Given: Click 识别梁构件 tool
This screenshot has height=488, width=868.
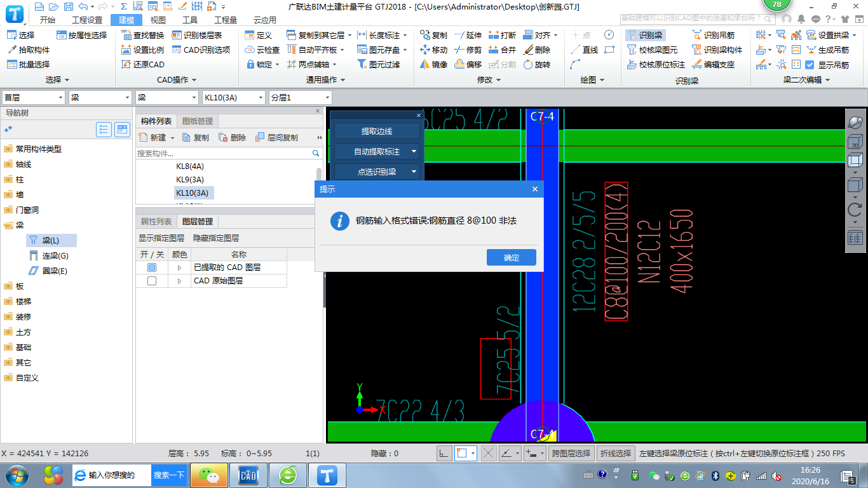Looking at the screenshot, I should click(x=717, y=50).
